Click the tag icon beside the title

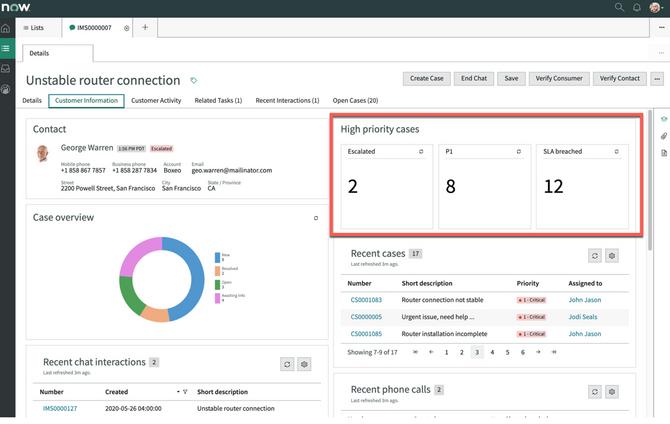click(194, 80)
